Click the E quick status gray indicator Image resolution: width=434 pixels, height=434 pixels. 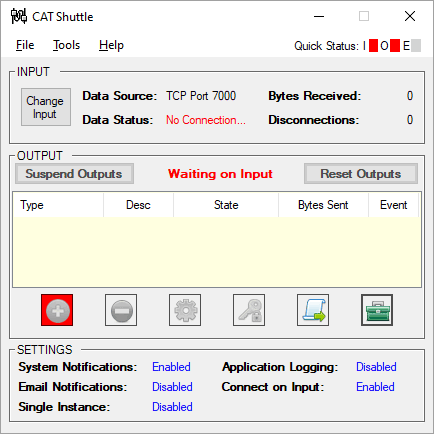point(416,46)
